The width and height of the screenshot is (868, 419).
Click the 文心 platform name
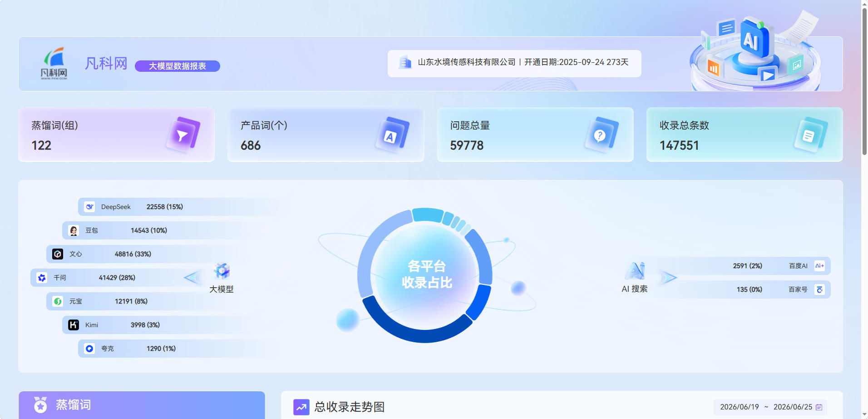click(x=76, y=254)
